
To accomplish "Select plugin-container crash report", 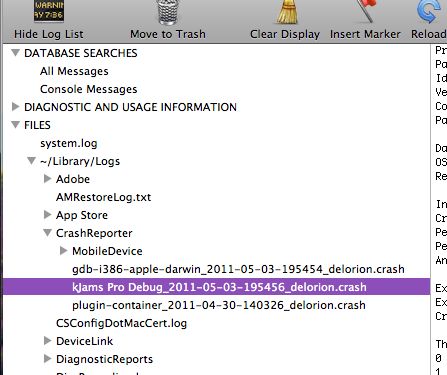I will point(219,305).
